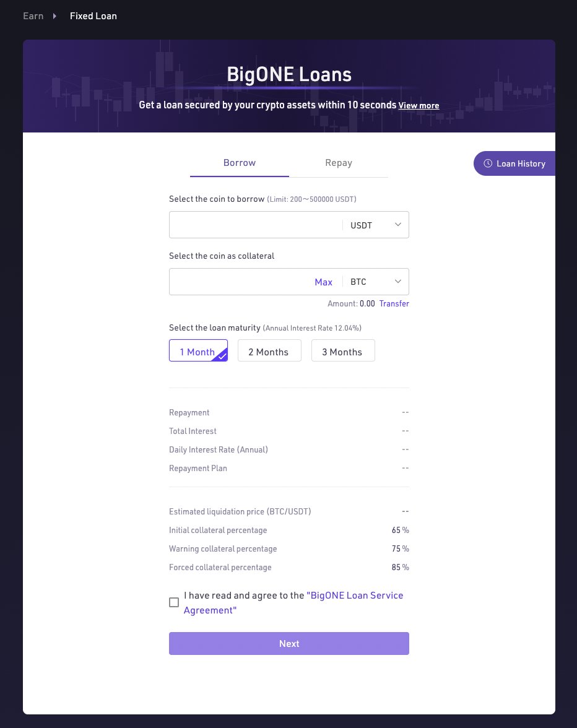Image resolution: width=577 pixels, height=728 pixels.
Task: Follow the View more link
Action: [419, 105]
